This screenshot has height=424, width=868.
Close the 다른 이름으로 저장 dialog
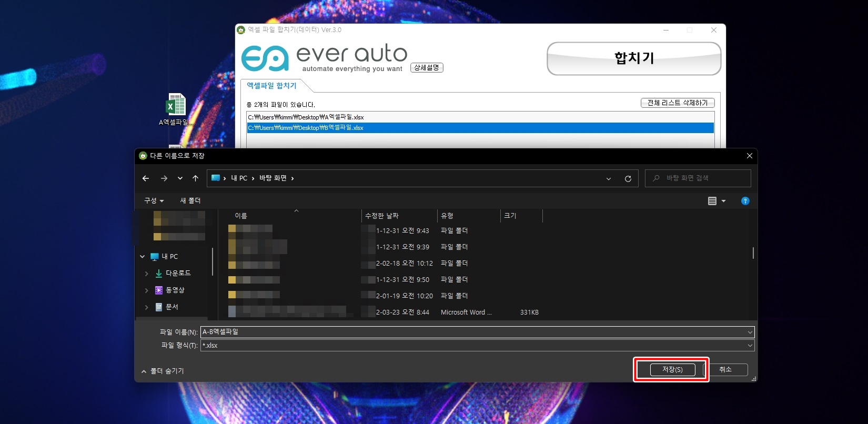coord(749,156)
